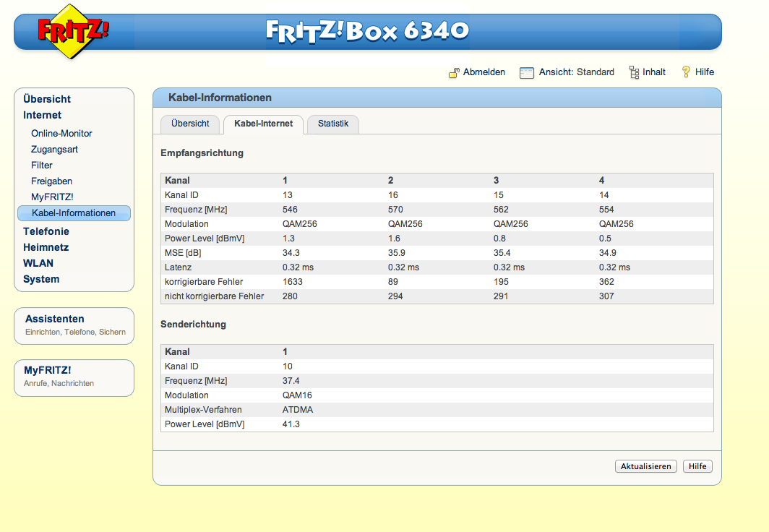Switch to the Übersicht tab
Viewport: 769px width, 532px height.
point(190,124)
